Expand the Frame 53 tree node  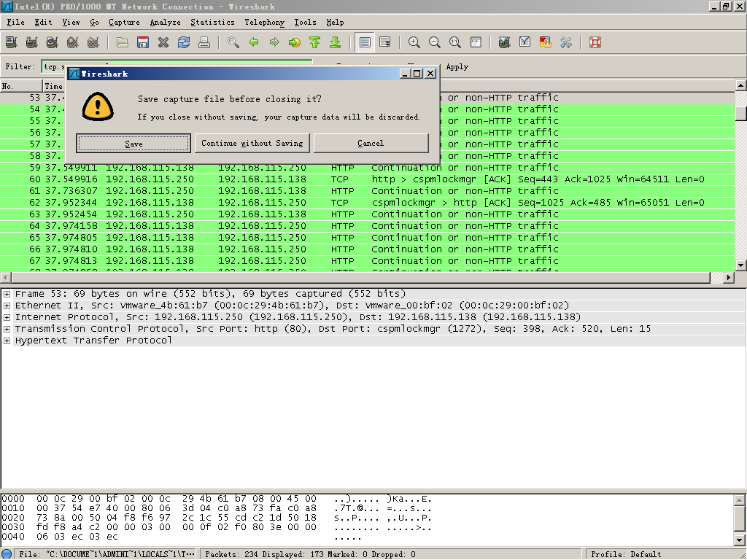7,295
